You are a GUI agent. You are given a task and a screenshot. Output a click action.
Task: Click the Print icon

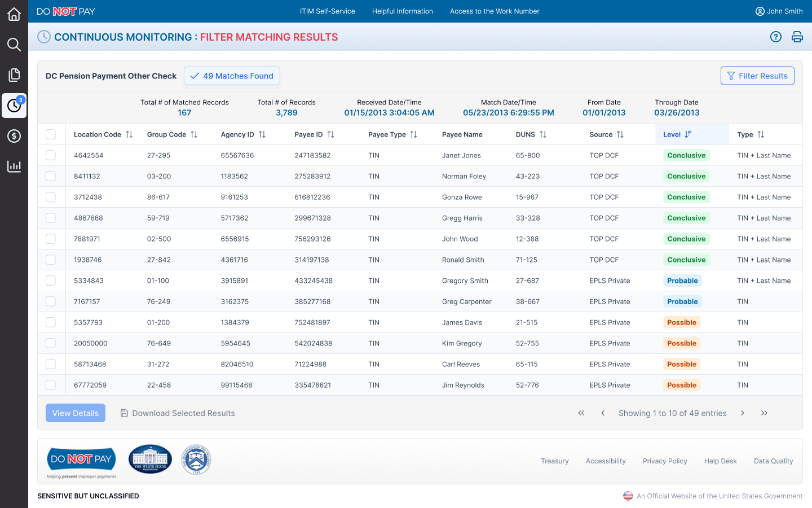pyautogui.click(x=797, y=37)
